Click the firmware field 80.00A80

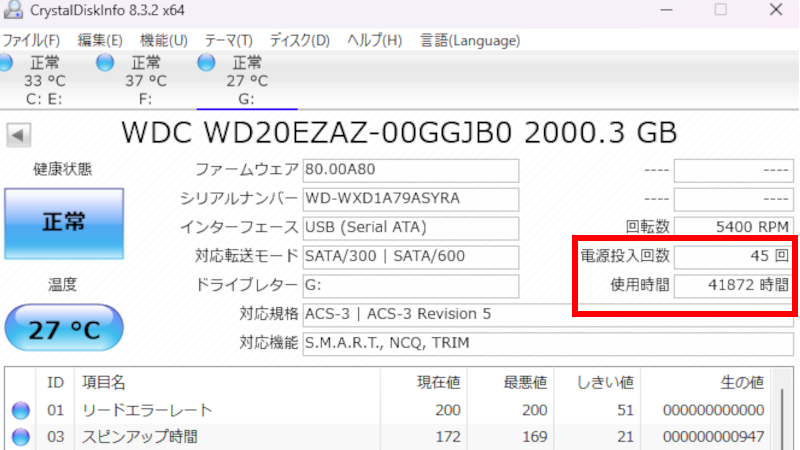411,170
